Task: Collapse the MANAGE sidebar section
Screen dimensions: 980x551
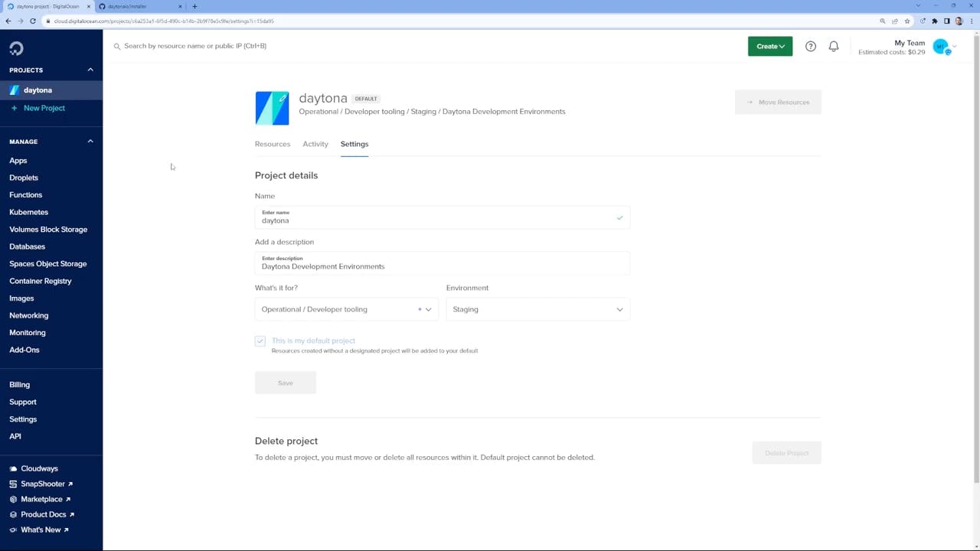Action: point(90,142)
